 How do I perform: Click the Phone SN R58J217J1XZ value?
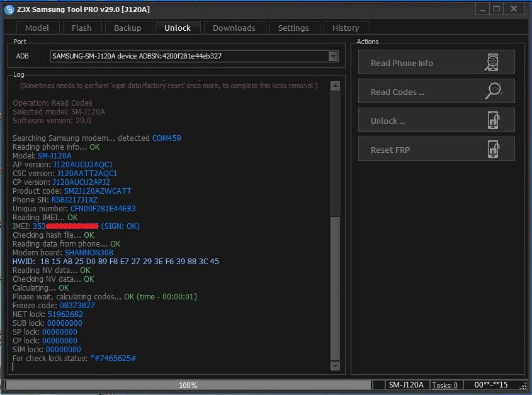(74, 200)
